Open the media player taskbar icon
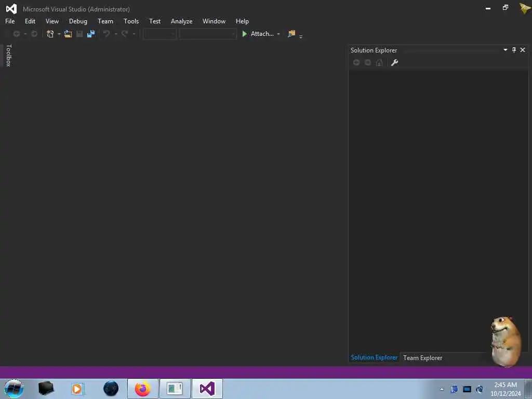The height and width of the screenshot is (399, 532). 77,389
